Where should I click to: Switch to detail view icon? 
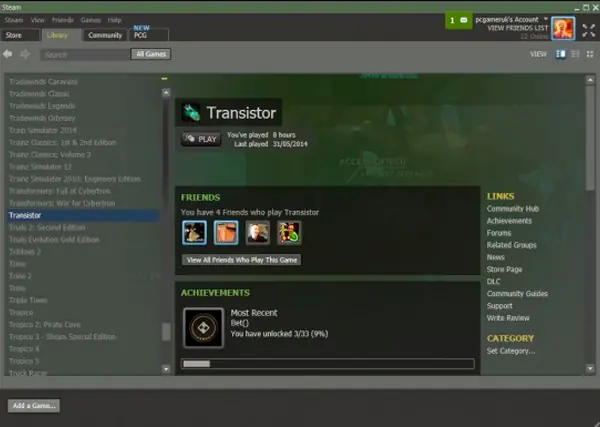[x=561, y=54]
